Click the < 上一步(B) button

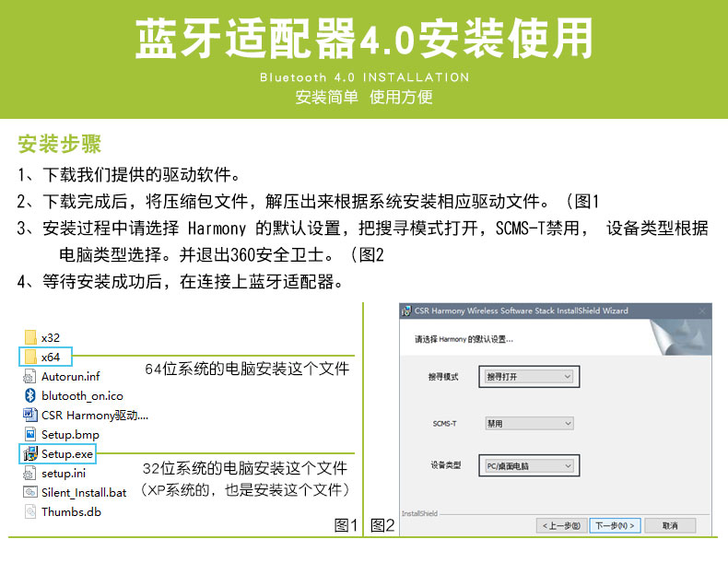[x=562, y=525]
